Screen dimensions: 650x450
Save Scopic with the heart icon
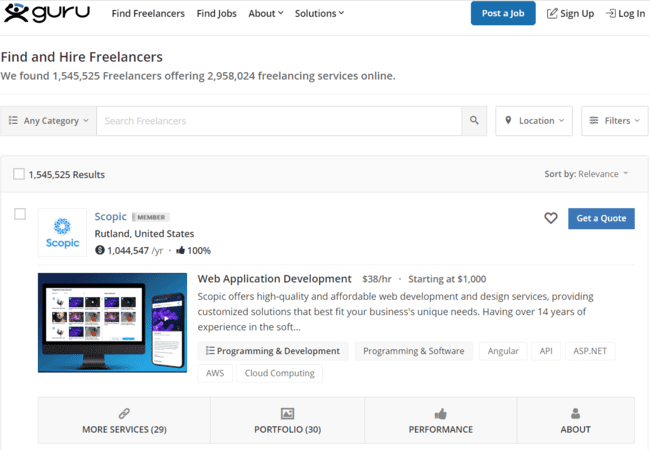pyautogui.click(x=551, y=218)
